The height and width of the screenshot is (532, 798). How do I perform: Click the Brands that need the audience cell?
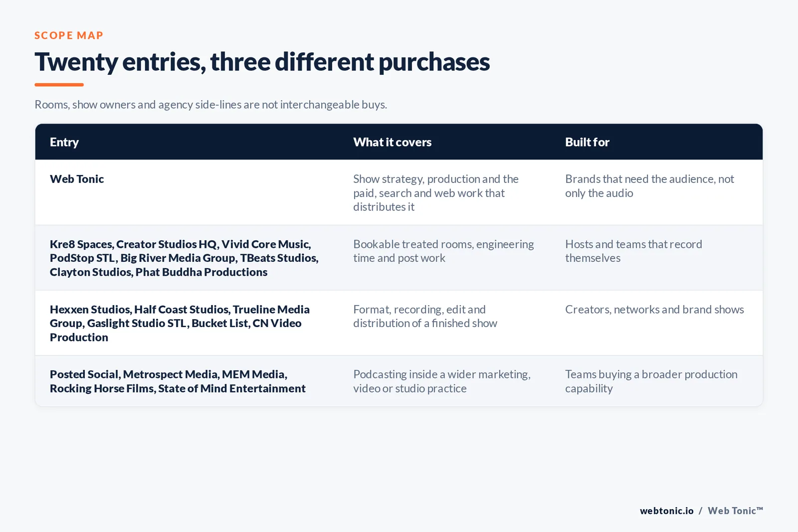click(x=649, y=186)
